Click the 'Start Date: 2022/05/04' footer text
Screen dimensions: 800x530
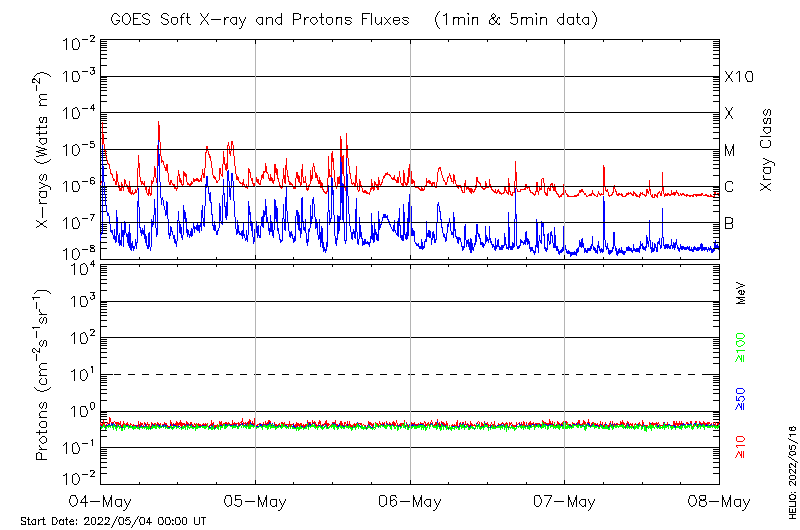tap(113, 521)
